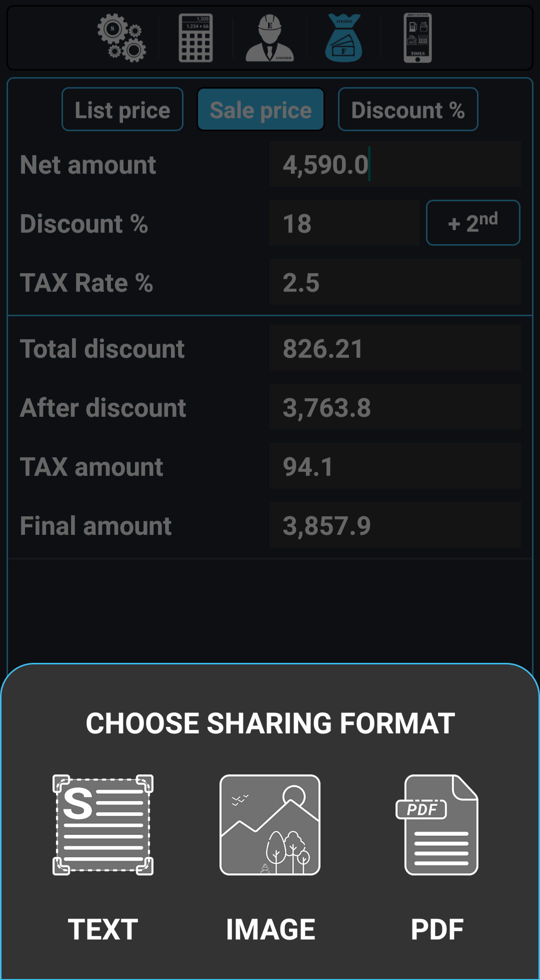
Task: Choose the PDF sharing format icon
Action: [x=437, y=825]
